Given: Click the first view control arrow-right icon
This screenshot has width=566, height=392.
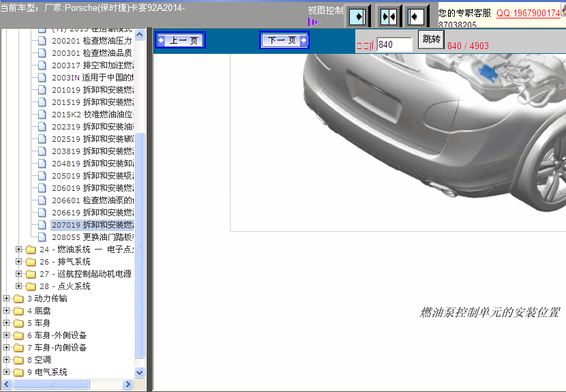Looking at the screenshot, I should click(x=357, y=16).
